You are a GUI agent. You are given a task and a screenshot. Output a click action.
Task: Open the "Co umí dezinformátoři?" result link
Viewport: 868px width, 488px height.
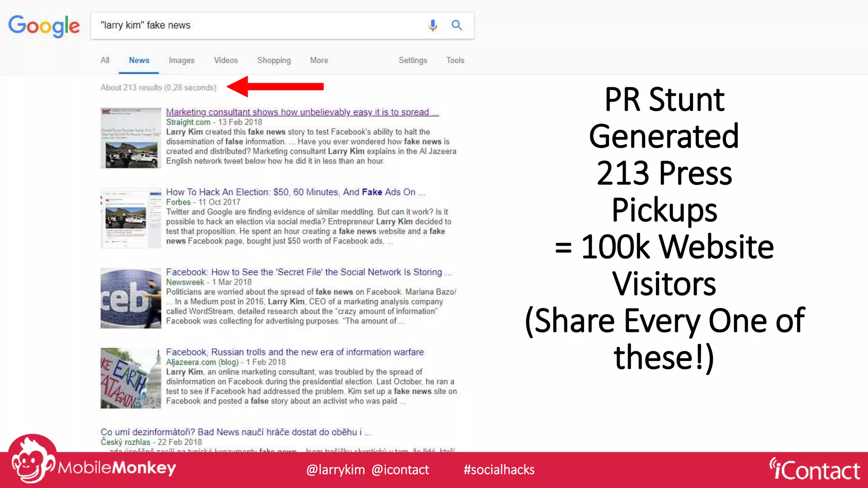tap(236, 432)
